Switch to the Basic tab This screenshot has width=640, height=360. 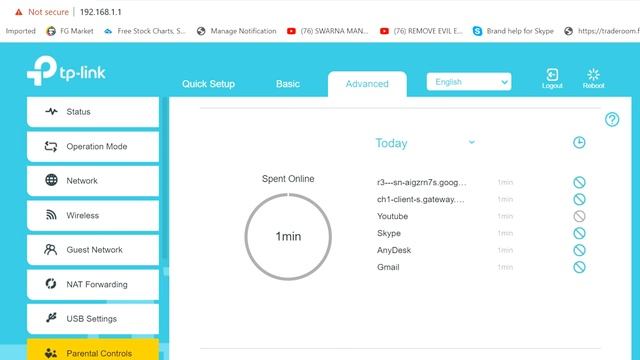click(288, 84)
